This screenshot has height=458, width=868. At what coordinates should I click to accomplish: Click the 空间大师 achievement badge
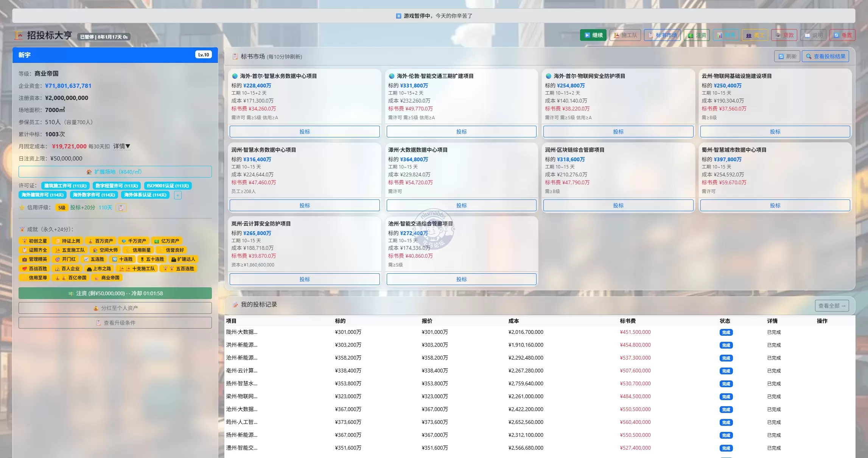(105, 250)
